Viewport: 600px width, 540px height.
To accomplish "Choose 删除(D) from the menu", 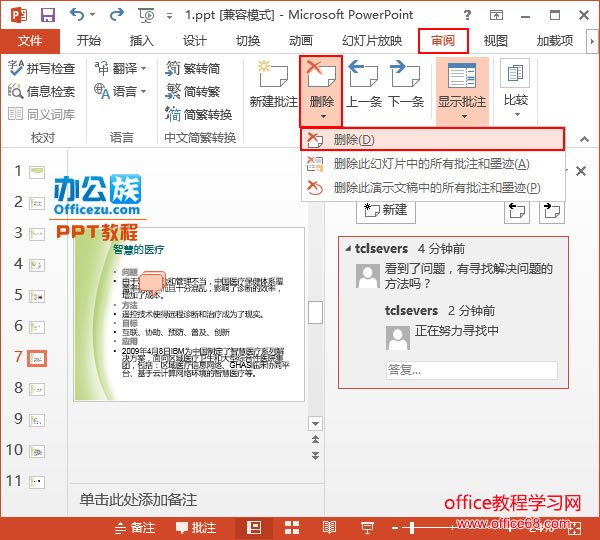I will tap(432, 139).
